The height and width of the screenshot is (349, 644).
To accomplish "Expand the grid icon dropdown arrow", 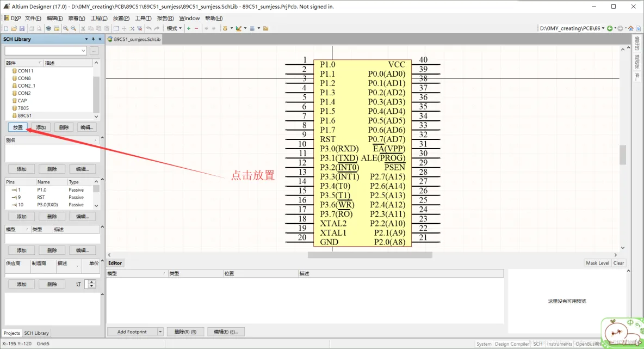I will [x=259, y=28].
